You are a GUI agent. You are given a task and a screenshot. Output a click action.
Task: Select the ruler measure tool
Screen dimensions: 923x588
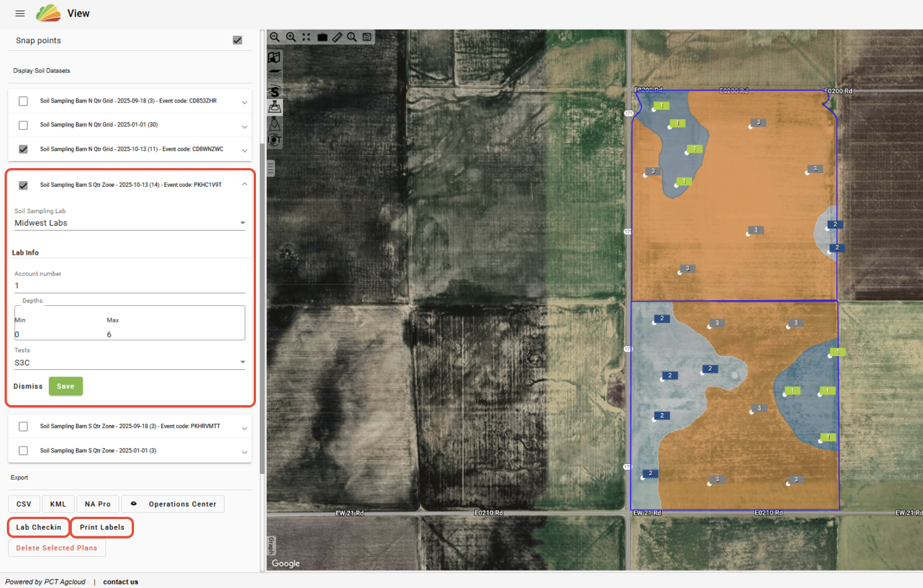(338, 37)
